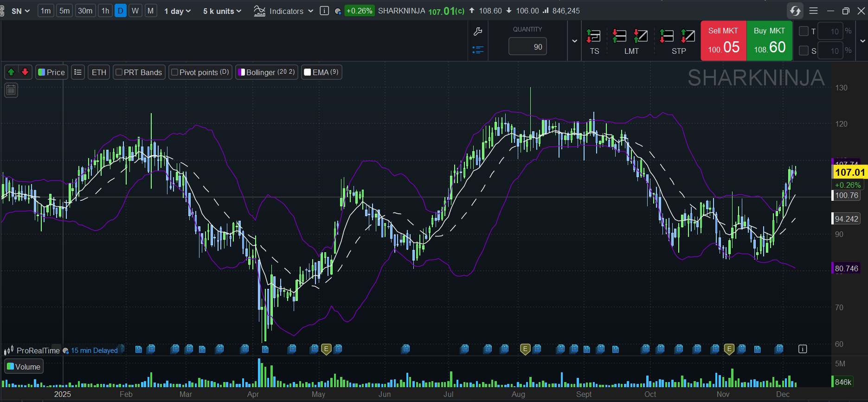Image resolution: width=868 pixels, height=402 pixels.
Task: Click the red down arrow icon
Action: 25,72
